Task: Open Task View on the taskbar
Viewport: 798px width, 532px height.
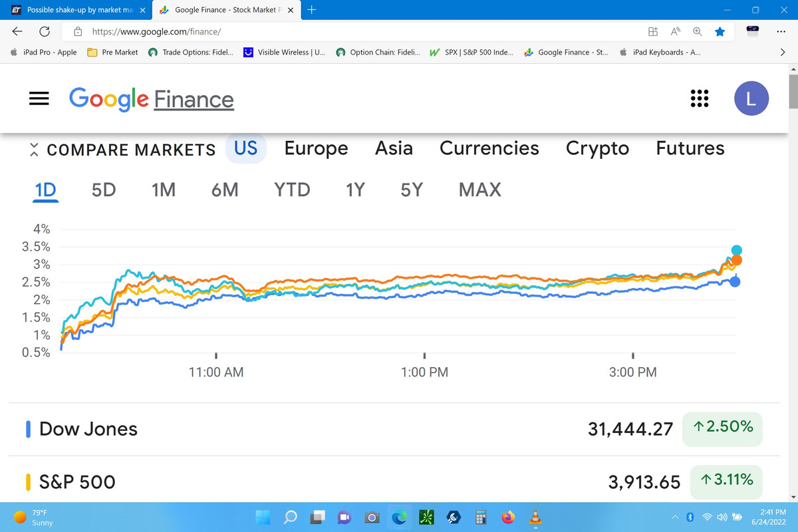Action: click(318, 517)
